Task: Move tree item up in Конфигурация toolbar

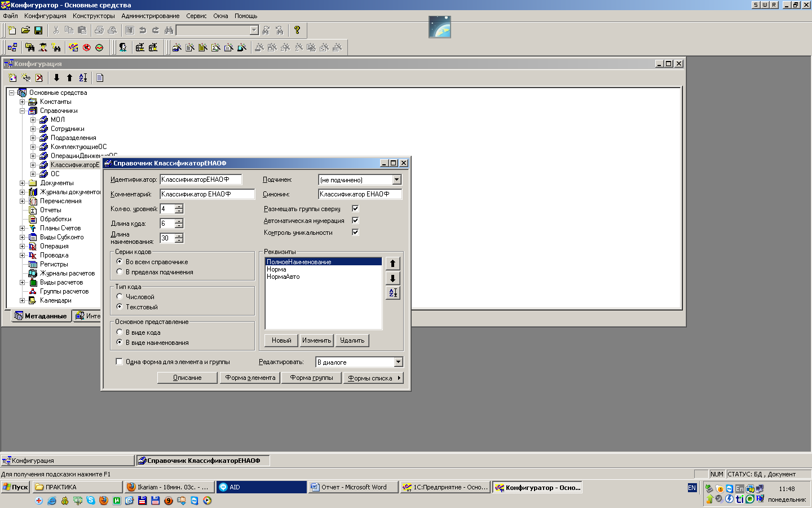Action: tap(69, 78)
